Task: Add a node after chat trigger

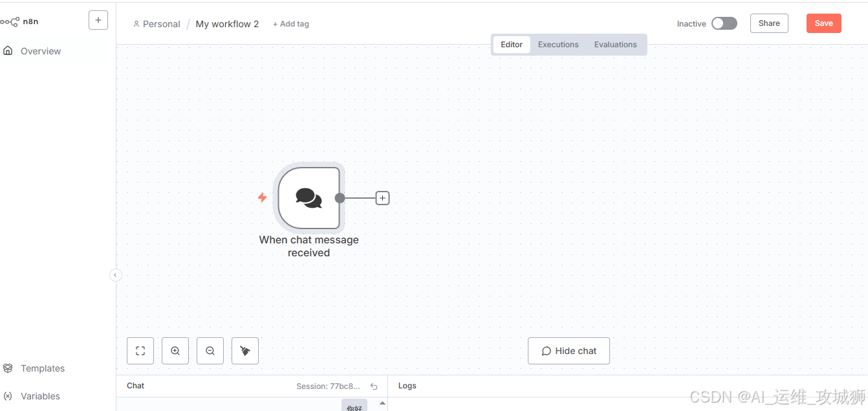Action: [x=383, y=198]
